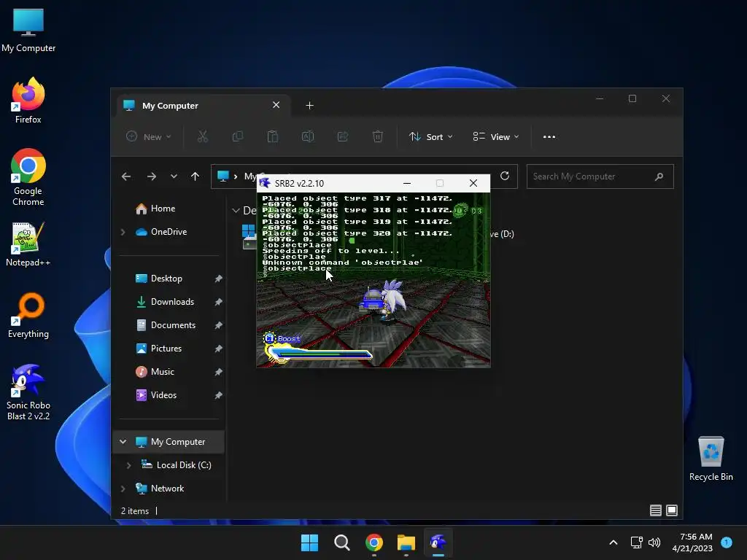
Task: Show hidden system tray icons
Action: pyautogui.click(x=614, y=542)
